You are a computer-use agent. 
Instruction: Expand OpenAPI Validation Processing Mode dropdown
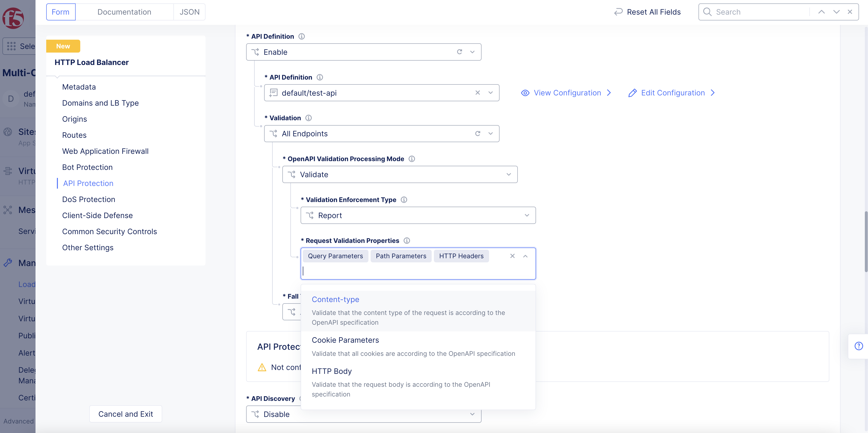coord(400,174)
